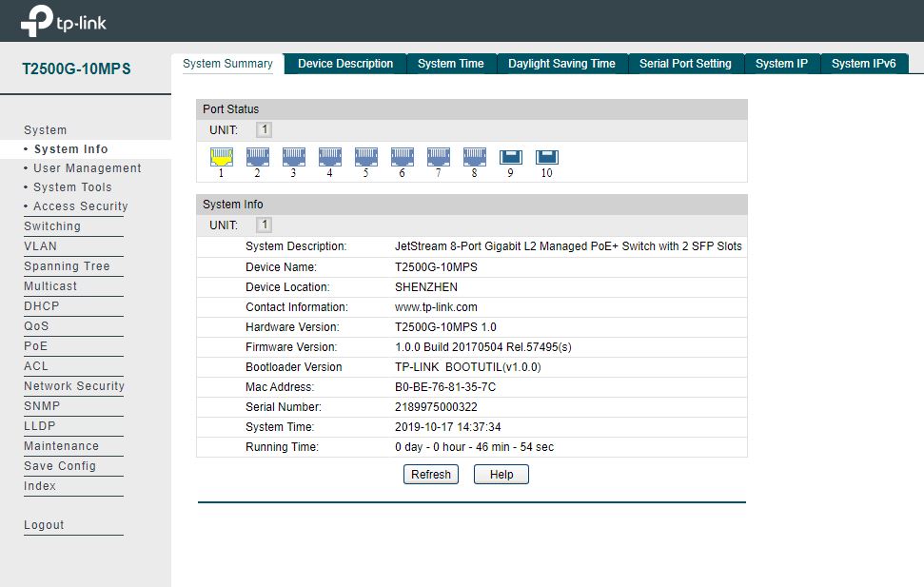Click port 8 icon in Port Status

click(475, 157)
